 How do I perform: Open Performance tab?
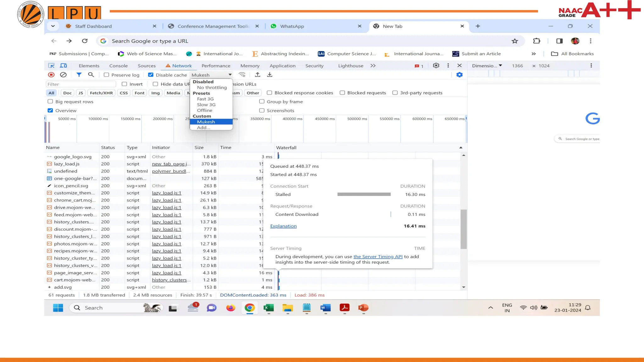216,66
